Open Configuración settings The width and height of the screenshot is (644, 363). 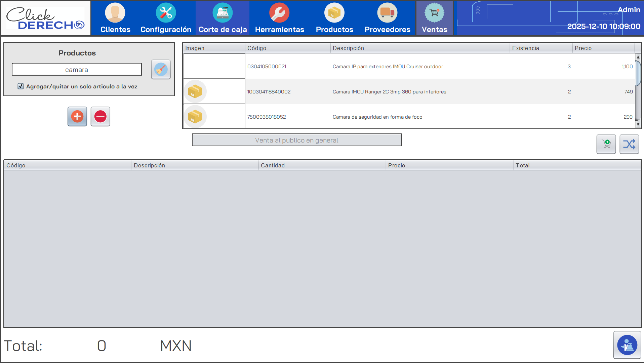(166, 18)
